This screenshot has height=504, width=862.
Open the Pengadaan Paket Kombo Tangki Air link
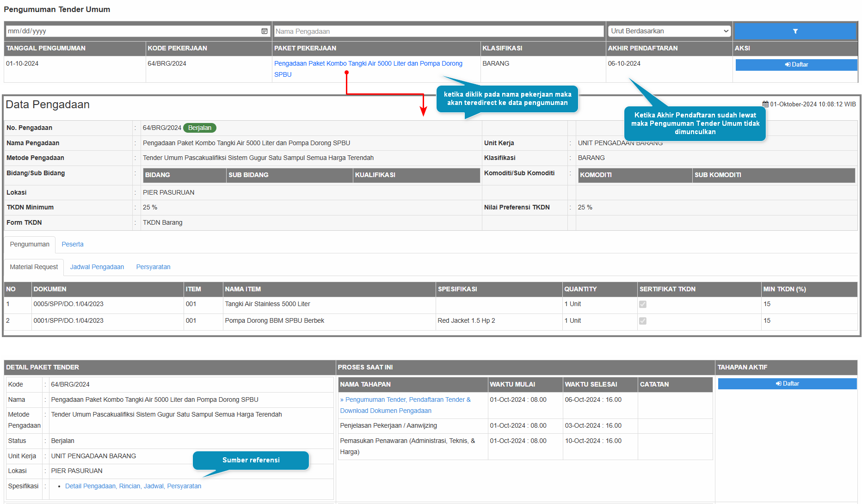[x=368, y=64]
